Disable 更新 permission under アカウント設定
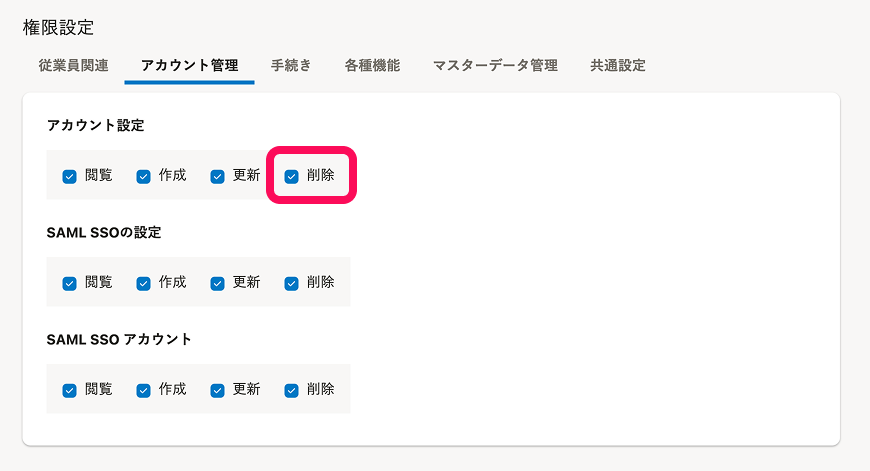 (218, 177)
